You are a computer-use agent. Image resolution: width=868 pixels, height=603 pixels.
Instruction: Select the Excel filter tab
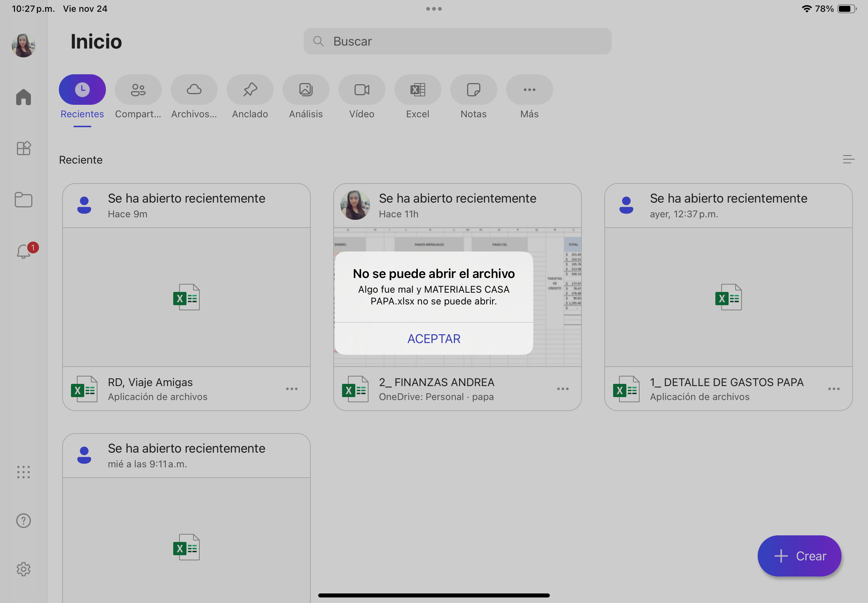point(417,90)
